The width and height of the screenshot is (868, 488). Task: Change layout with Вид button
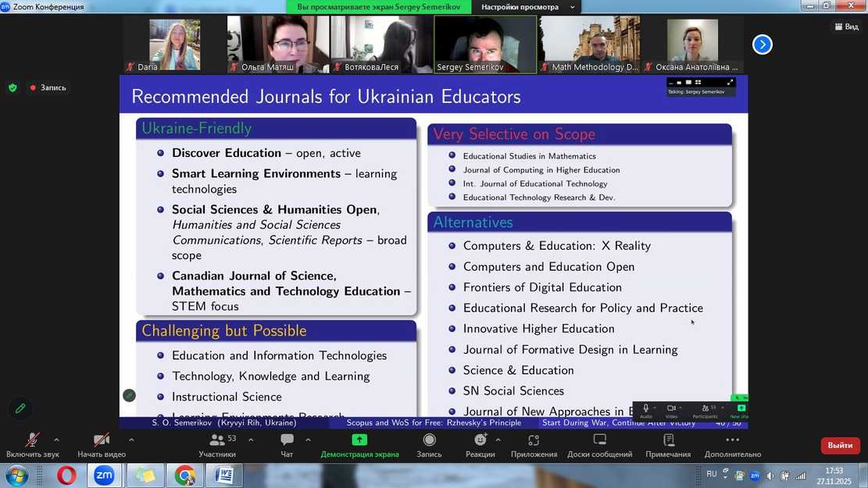[845, 27]
